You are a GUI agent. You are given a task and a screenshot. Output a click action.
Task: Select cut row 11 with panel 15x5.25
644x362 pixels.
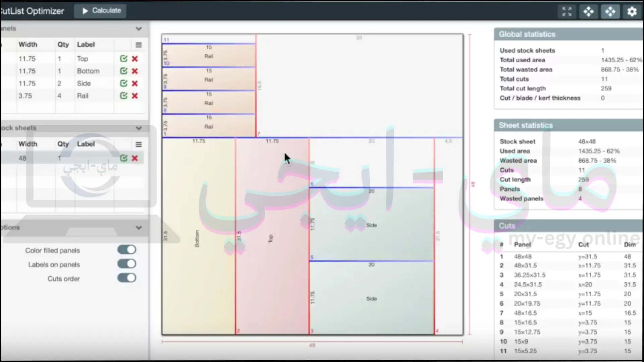568,351
